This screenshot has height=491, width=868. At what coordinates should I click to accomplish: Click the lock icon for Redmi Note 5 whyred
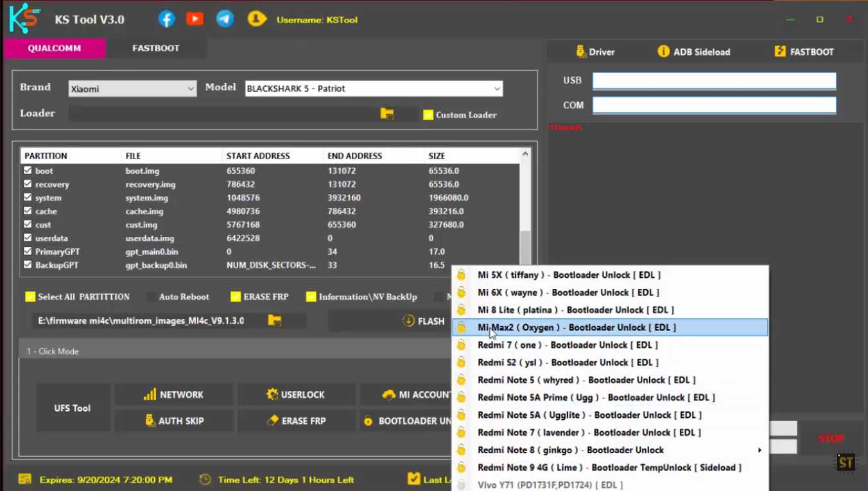(x=461, y=380)
